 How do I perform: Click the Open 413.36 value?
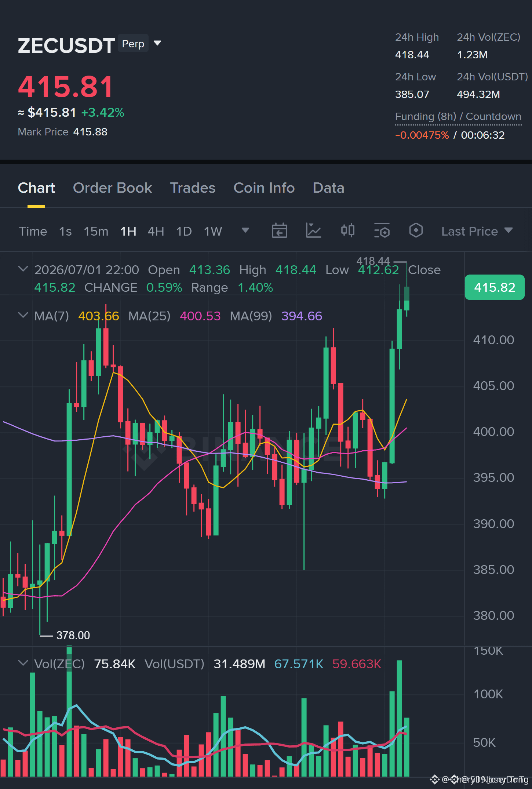pyautogui.click(x=209, y=270)
